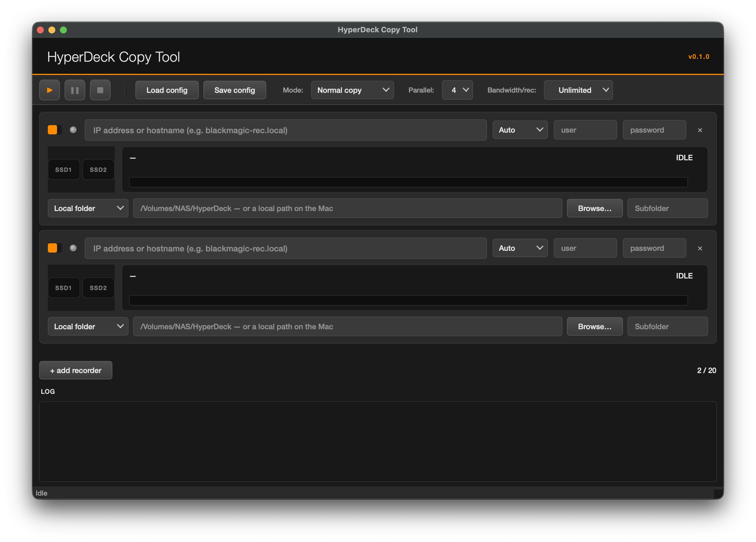Select SSD2 slot on the first recorder
The width and height of the screenshot is (756, 542).
pos(98,170)
